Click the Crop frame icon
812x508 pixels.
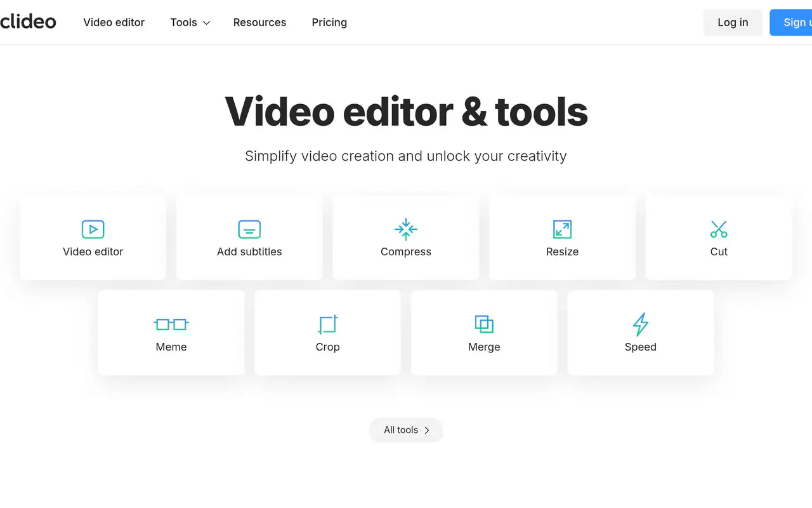click(x=328, y=324)
